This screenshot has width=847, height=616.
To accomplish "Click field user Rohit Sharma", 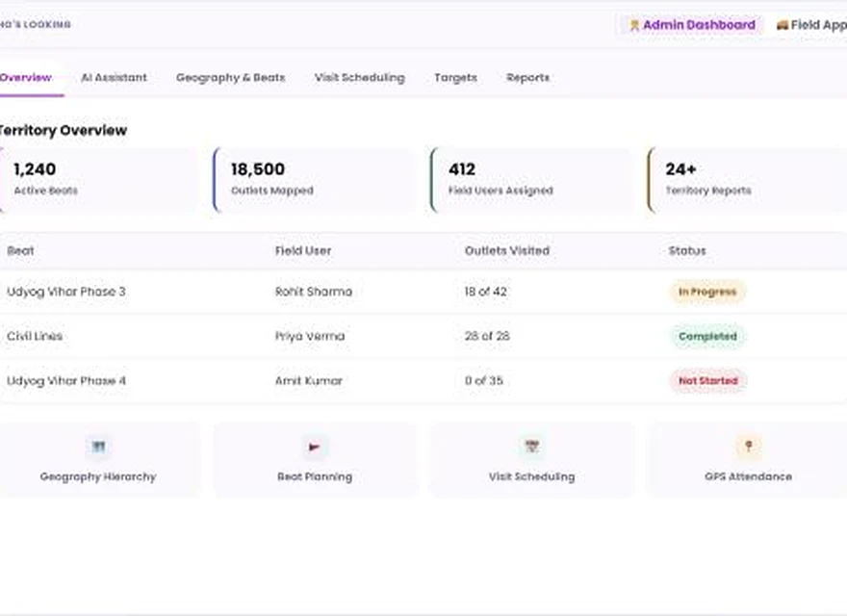I will [x=314, y=292].
